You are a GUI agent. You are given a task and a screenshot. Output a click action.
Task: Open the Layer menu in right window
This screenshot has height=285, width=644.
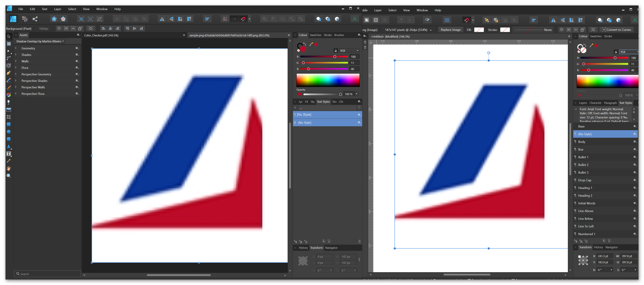tap(378, 10)
